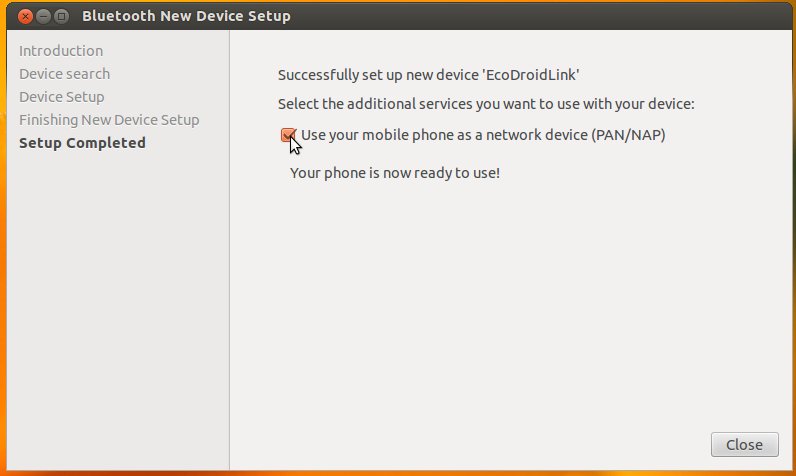Minimize the Bluetooth setup window
Viewport: 796px width, 476px height.
(x=43, y=16)
